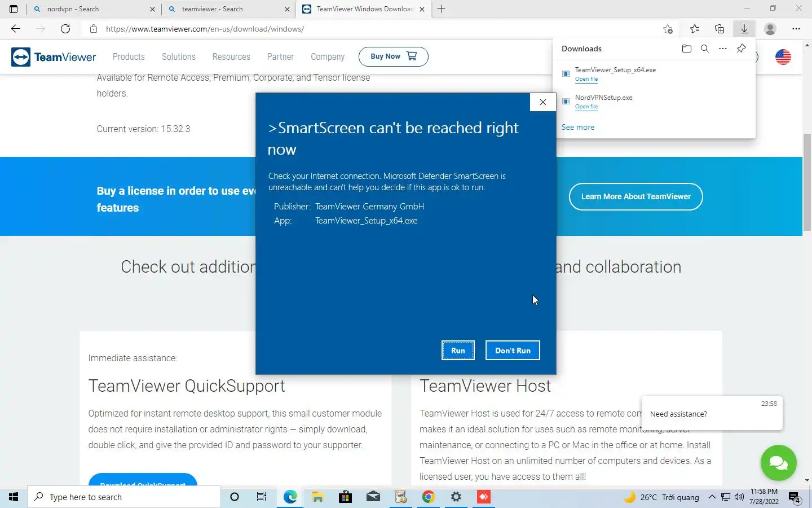
Task: Change region via the US flag icon
Action: 783,56
